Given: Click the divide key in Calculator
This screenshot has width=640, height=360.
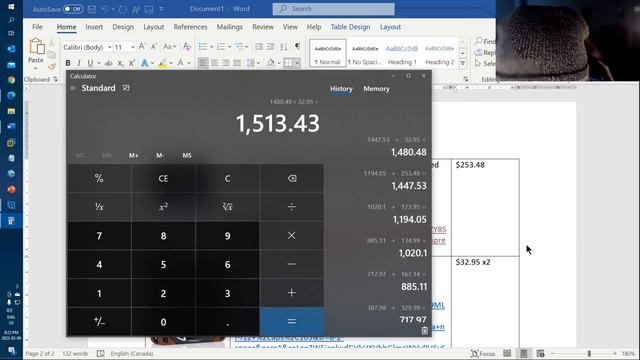Looking at the screenshot, I should [291, 207].
